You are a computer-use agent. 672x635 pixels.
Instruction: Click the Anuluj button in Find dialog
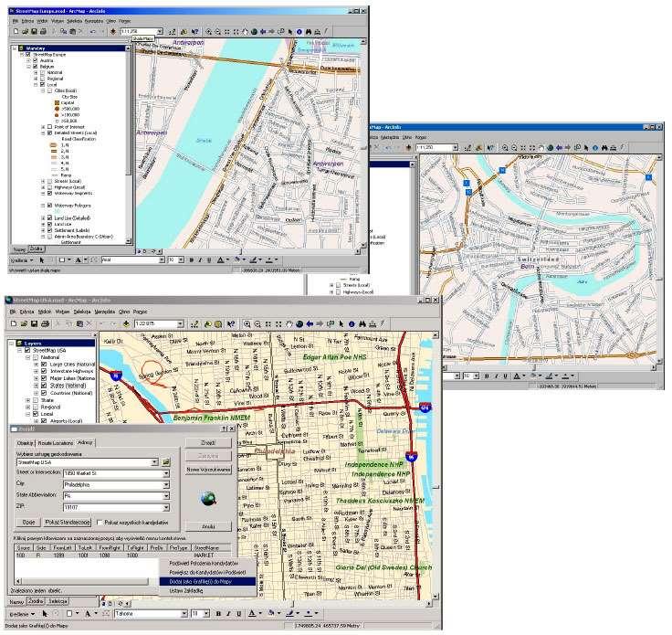[208, 526]
